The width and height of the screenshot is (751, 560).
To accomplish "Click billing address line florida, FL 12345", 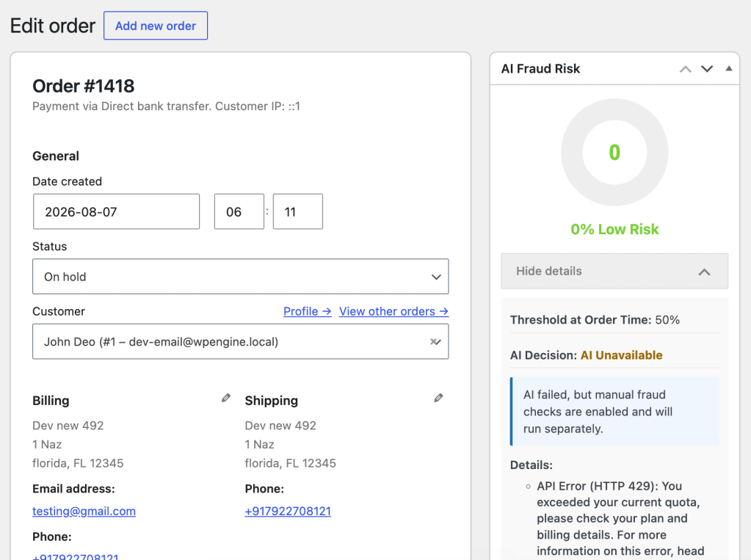I will [78, 463].
